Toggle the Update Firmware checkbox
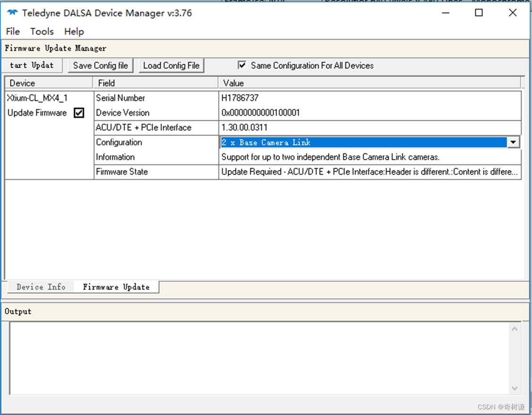 tap(79, 112)
